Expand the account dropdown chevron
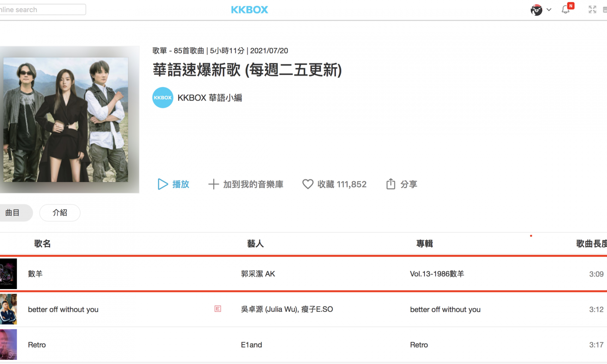 click(x=549, y=10)
